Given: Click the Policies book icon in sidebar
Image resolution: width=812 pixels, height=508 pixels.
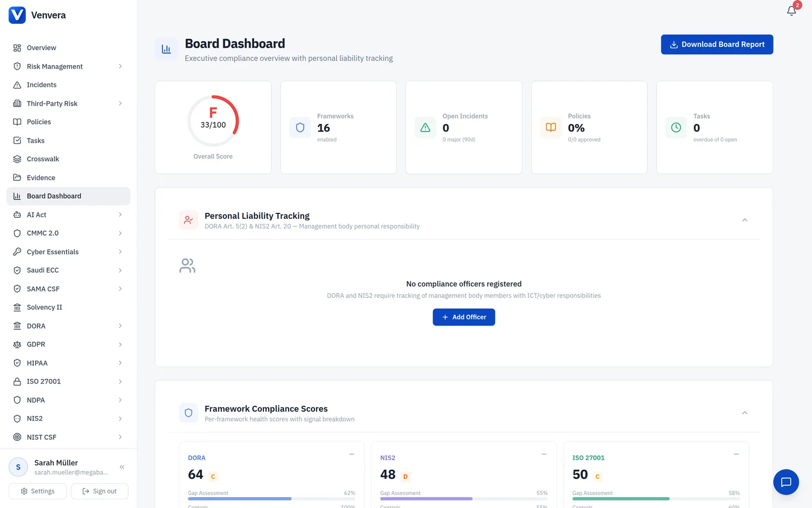Looking at the screenshot, I should coord(17,122).
